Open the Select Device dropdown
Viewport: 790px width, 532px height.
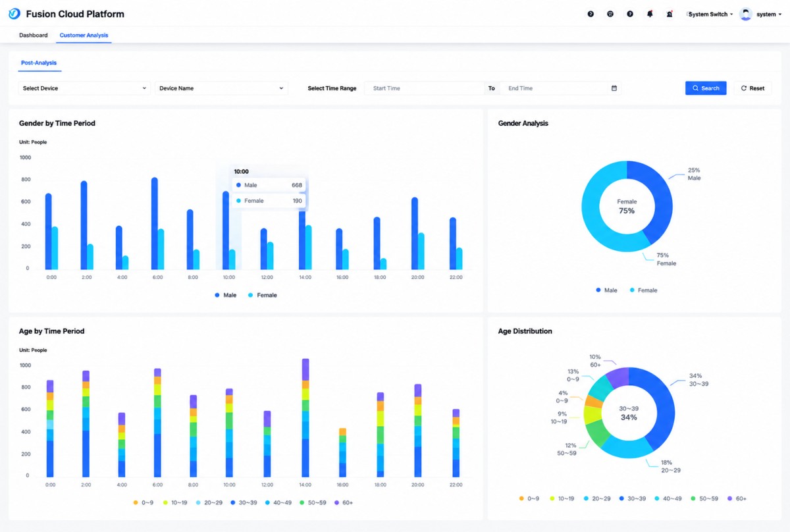pyautogui.click(x=84, y=88)
